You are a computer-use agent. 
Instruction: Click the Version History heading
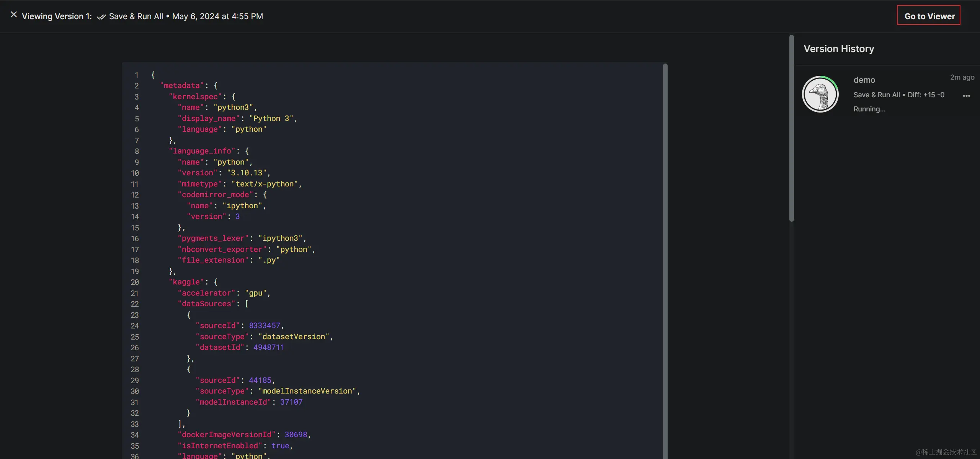tap(838, 49)
